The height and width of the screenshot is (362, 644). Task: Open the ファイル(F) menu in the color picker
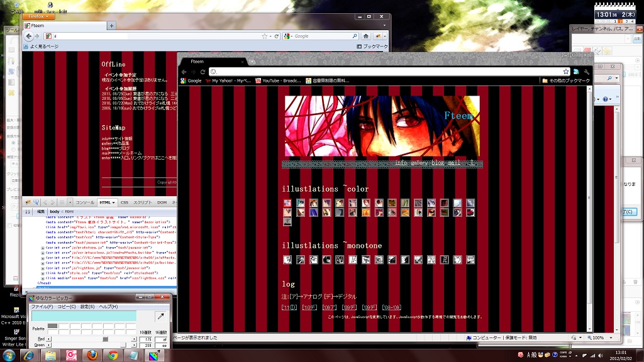[42, 307]
